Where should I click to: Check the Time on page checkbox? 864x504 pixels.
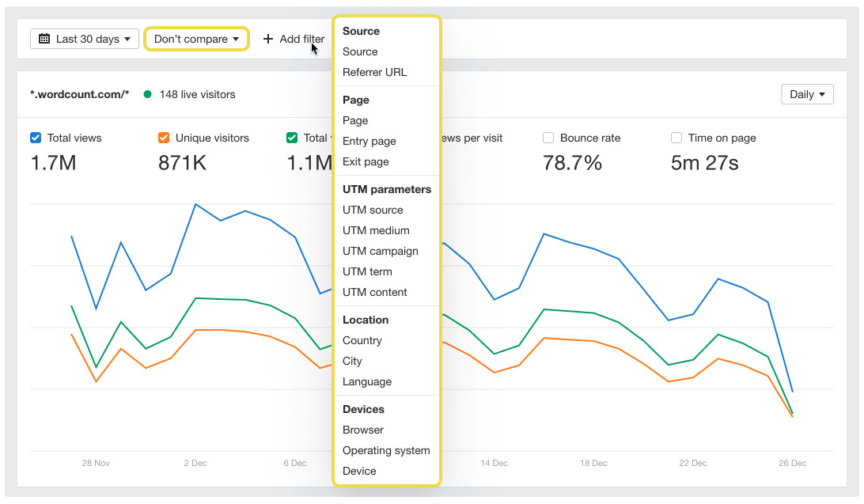click(676, 137)
